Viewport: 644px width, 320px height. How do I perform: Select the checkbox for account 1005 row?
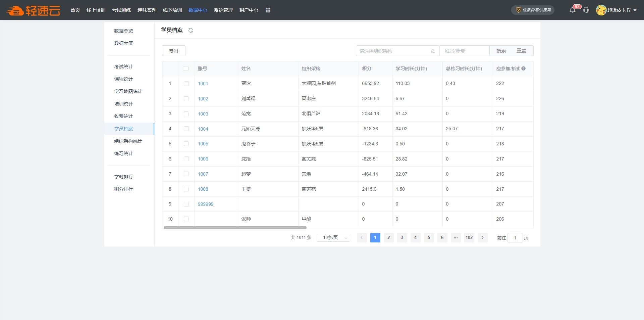(186, 144)
